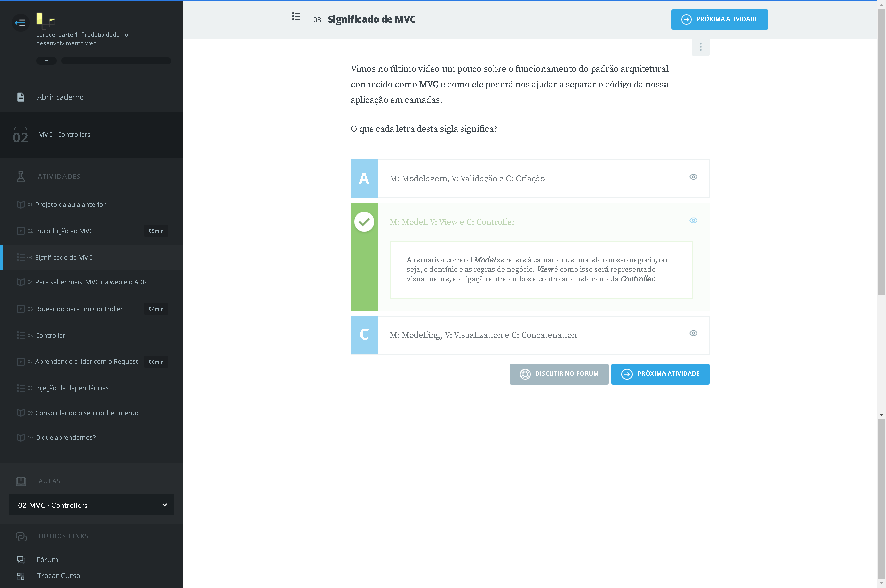Screen dimensions: 886x588
Task: Toggle eye icon on Model View Controller answer
Action: (693, 221)
